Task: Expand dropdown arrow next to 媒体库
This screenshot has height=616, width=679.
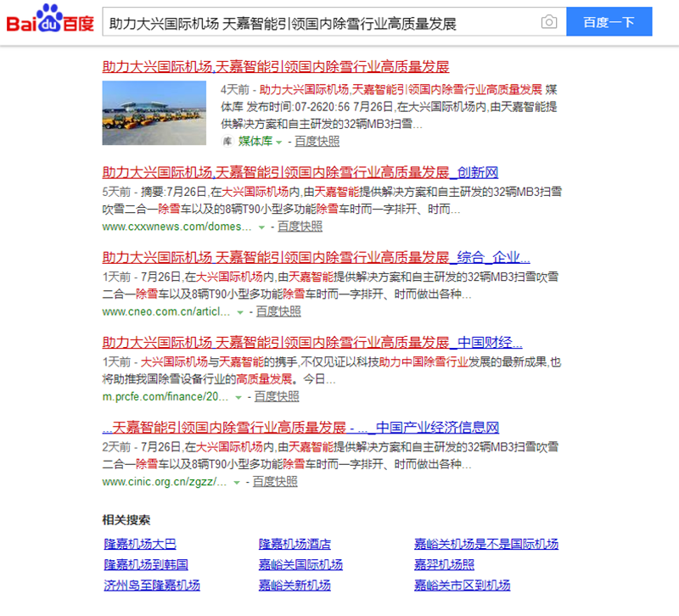Action: click(x=278, y=142)
